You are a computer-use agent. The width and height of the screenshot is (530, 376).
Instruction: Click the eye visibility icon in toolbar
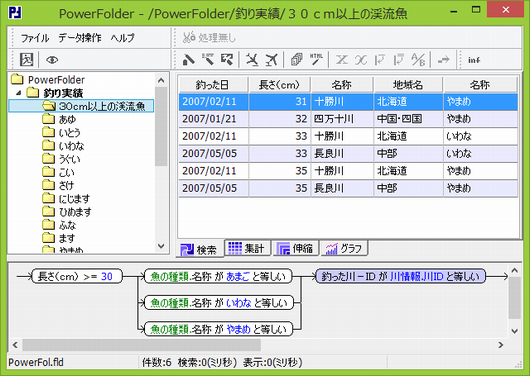(52, 60)
